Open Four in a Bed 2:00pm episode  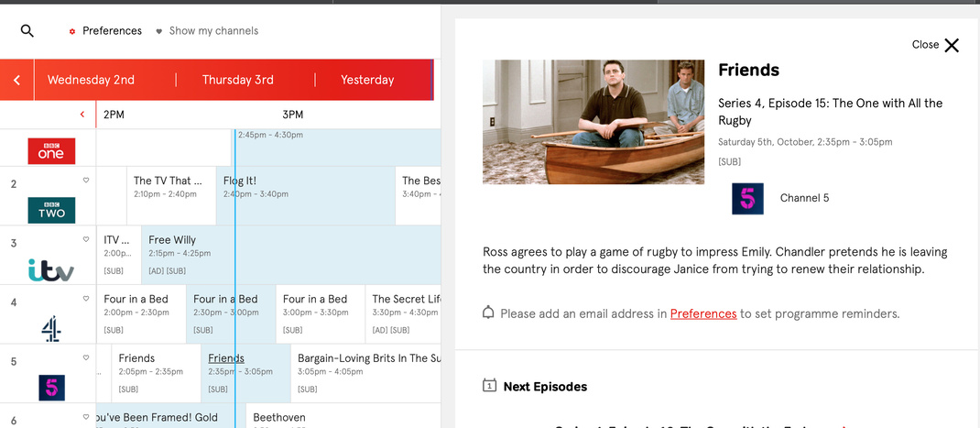click(x=141, y=314)
